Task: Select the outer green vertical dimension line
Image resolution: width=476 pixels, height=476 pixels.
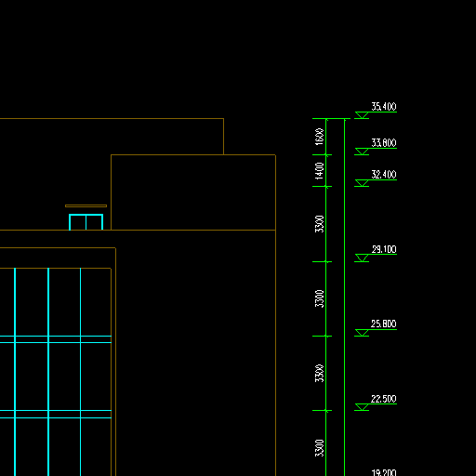Action: (344, 297)
